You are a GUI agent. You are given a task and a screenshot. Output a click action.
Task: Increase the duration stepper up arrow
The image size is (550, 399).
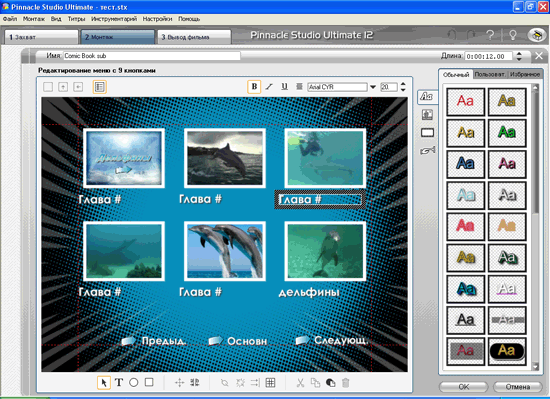coord(519,53)
